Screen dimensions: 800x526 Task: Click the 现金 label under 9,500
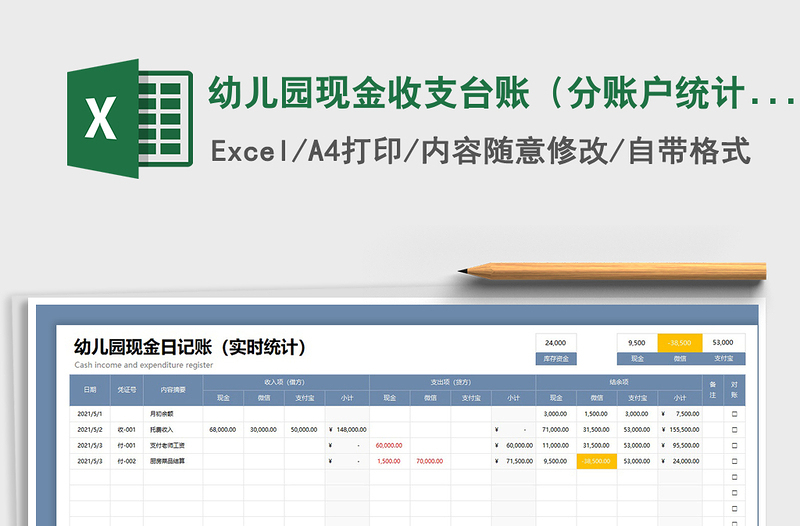tap(637, 359)
